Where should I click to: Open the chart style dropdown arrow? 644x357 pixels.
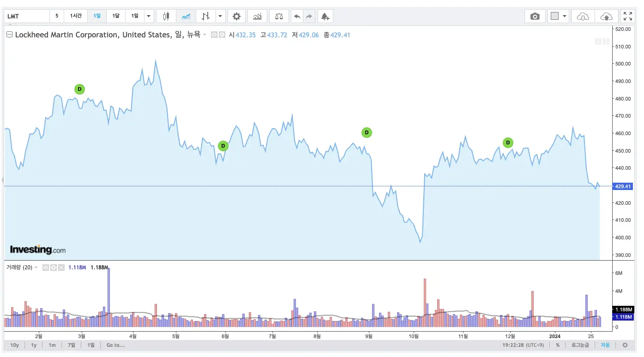[x=220, y=16]
